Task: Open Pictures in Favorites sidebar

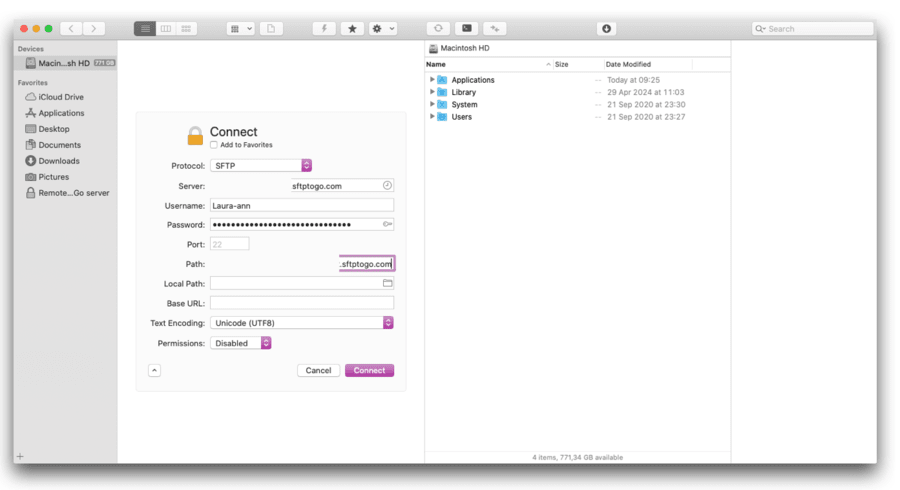Action: [53, 177]
